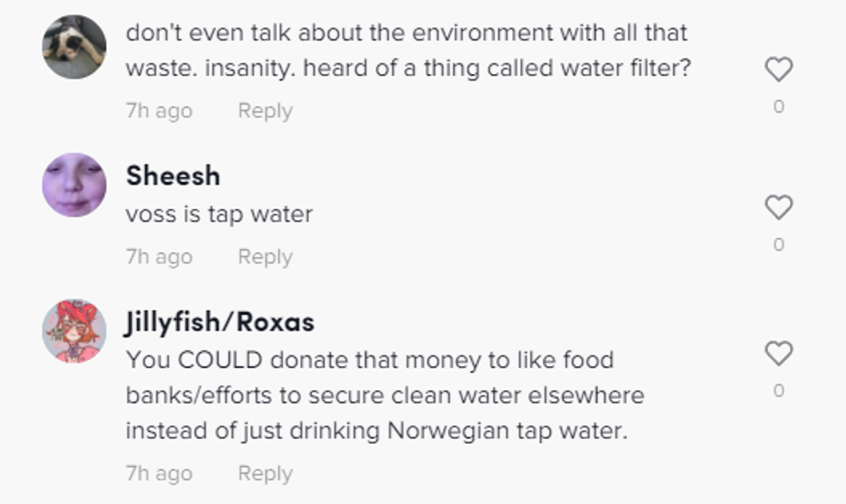This screenshot has height=504, width=846.
Task: Like Jillyfish/Roxas's comment using the heart
Action: (779, 353)
